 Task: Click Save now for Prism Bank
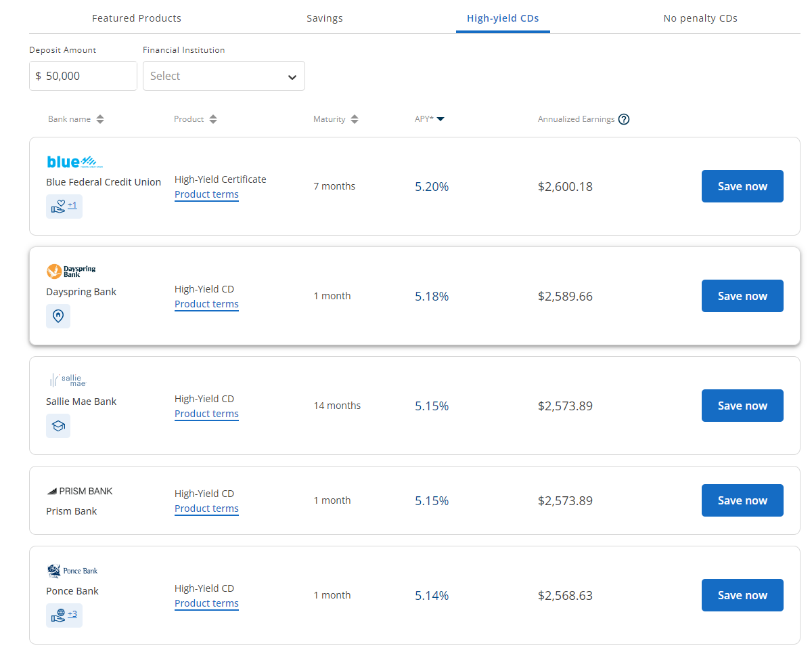pos(742,500)
